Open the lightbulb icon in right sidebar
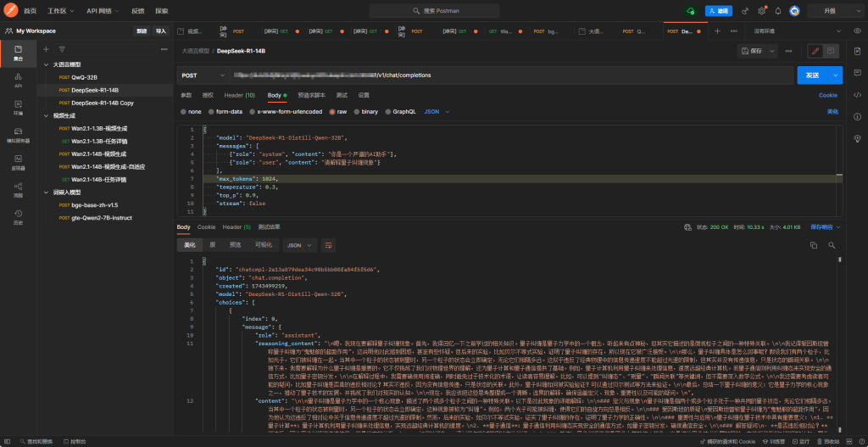 (858, 138)
